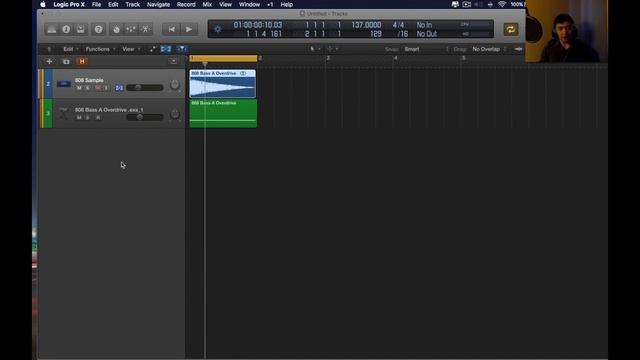This screenshot has width=640, height=360.
Task: Open the Editors scissors button
Action: pyautogui.click(x=145, y=29)
